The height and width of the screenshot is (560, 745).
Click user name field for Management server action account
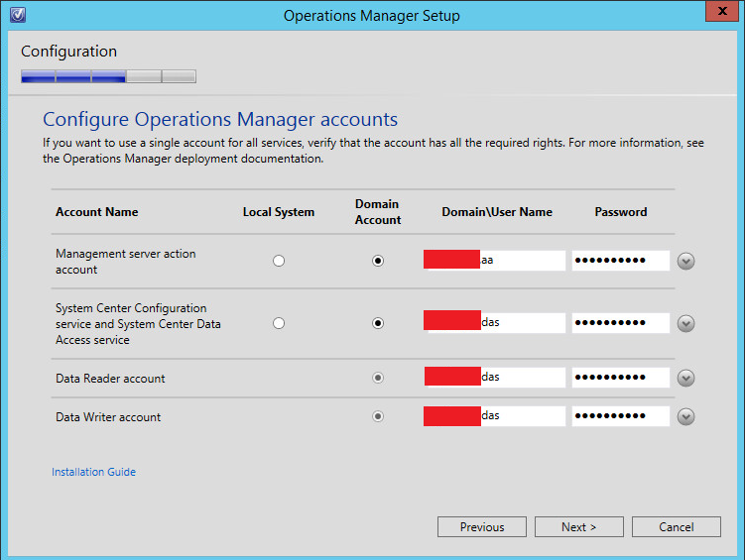coord(495,260)
